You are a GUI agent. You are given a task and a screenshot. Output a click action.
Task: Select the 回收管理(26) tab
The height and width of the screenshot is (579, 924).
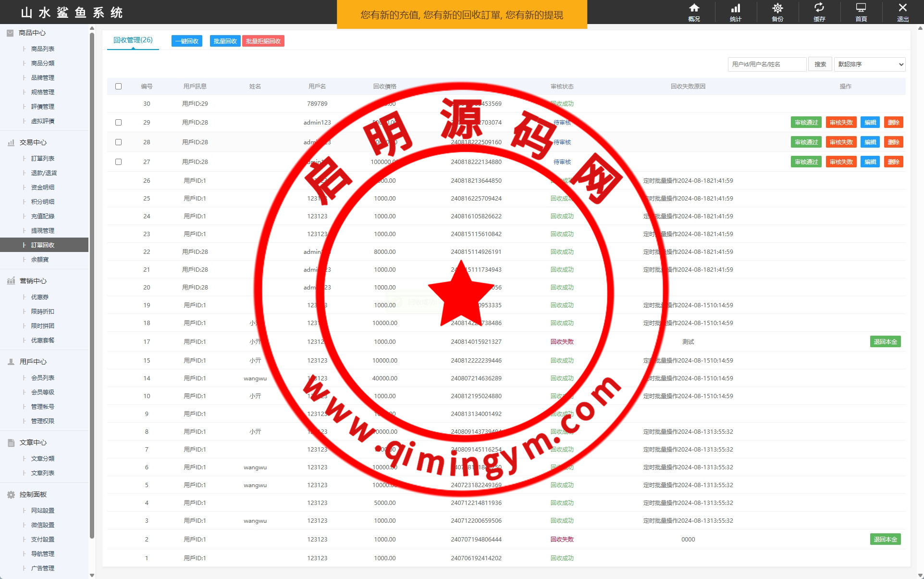[x=133, y=40]
